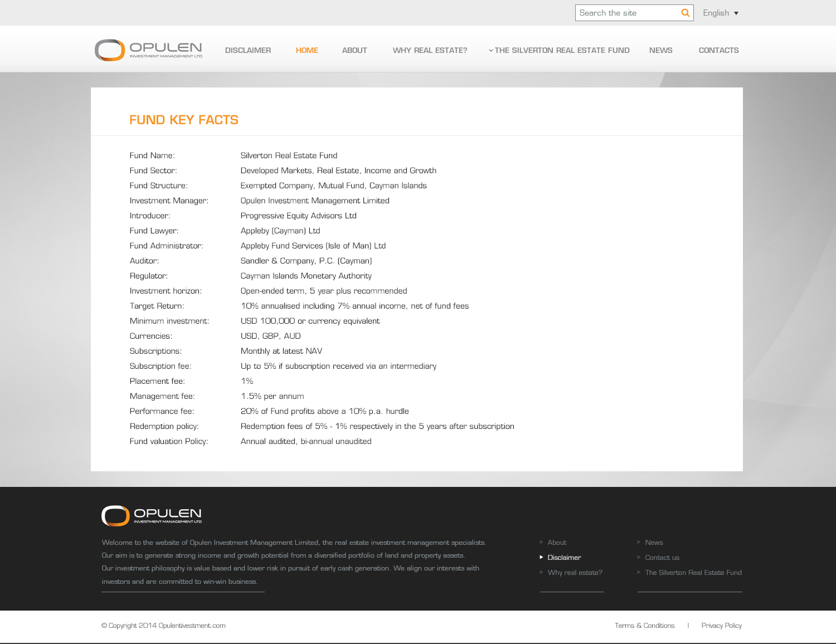Go to the Home menu item

[307, 50]
